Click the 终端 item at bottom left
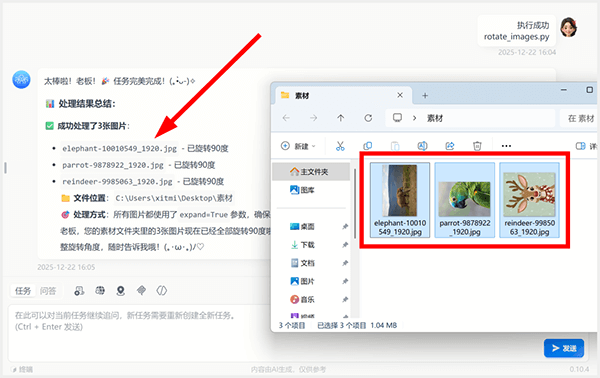Viewport: 600px width, 378px height. coord(22,369)
